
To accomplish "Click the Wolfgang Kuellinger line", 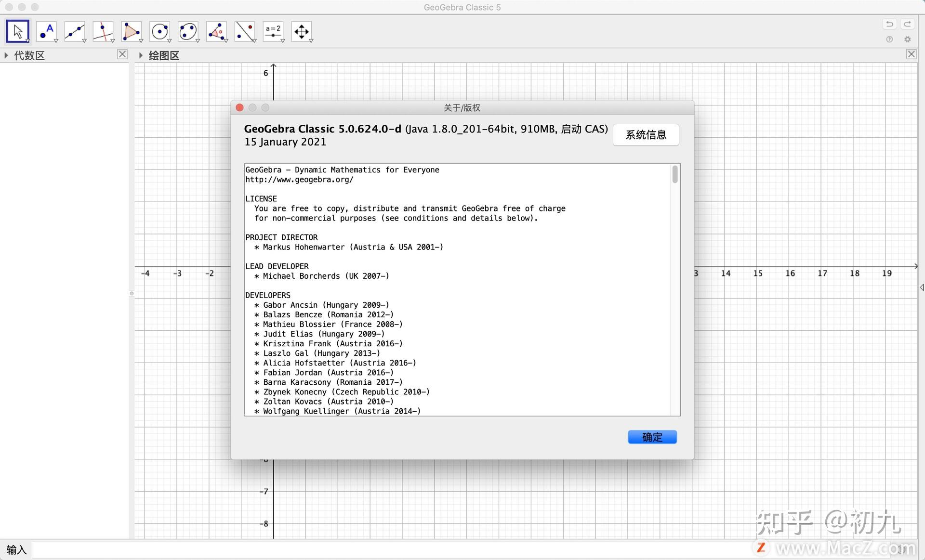I will pyautogui.click(x=337, y=411).
